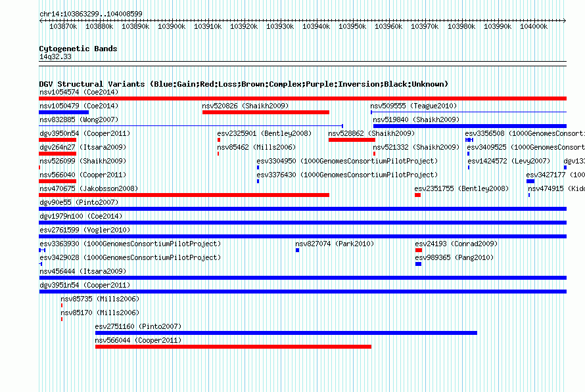Click the blue nsv519840 gain bar
The image size is (585, 392).
470,126
